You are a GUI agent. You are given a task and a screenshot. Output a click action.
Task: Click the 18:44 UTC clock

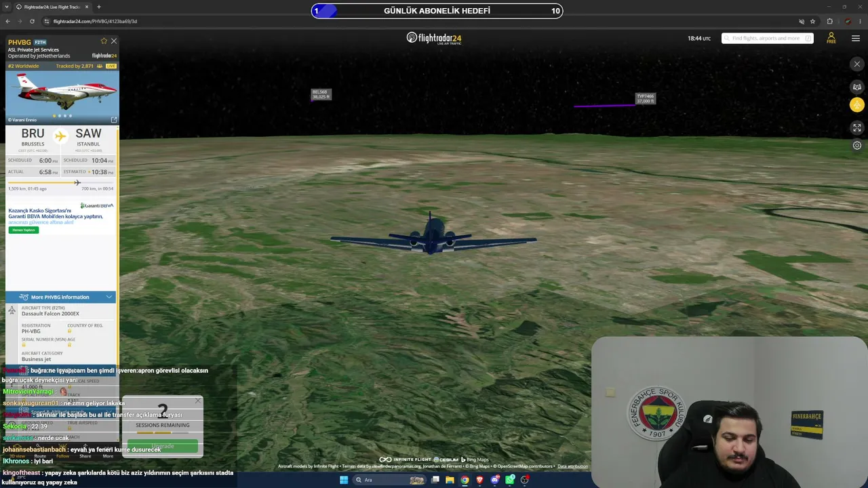(699, 39)
